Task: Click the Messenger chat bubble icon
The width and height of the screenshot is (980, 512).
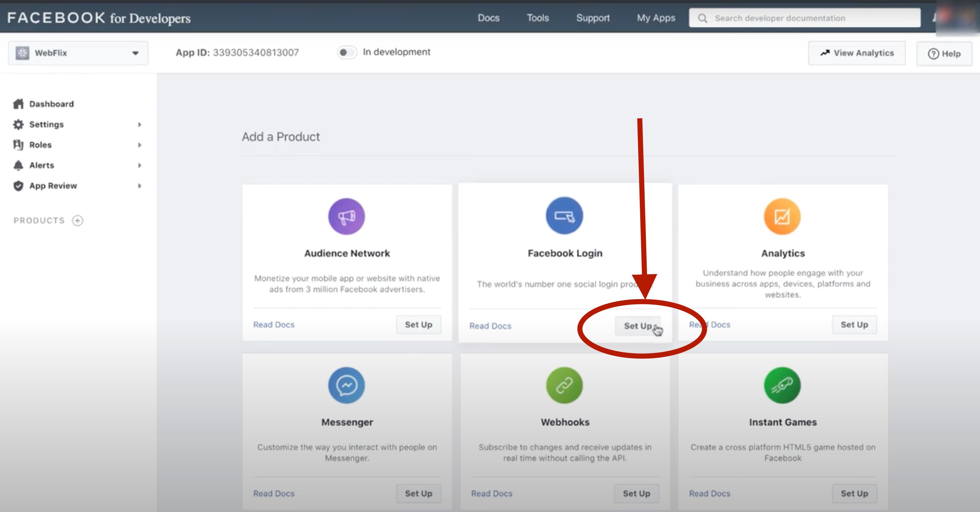Action: (x=346, y=385)
